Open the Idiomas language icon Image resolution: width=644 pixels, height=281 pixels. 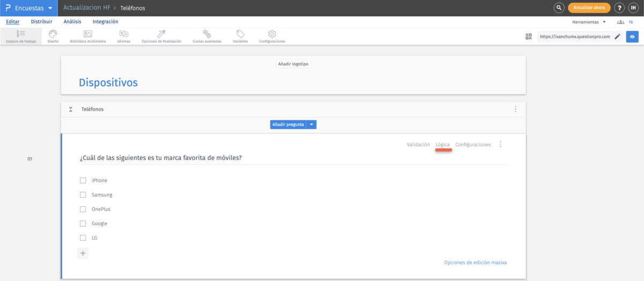(123, 34)
